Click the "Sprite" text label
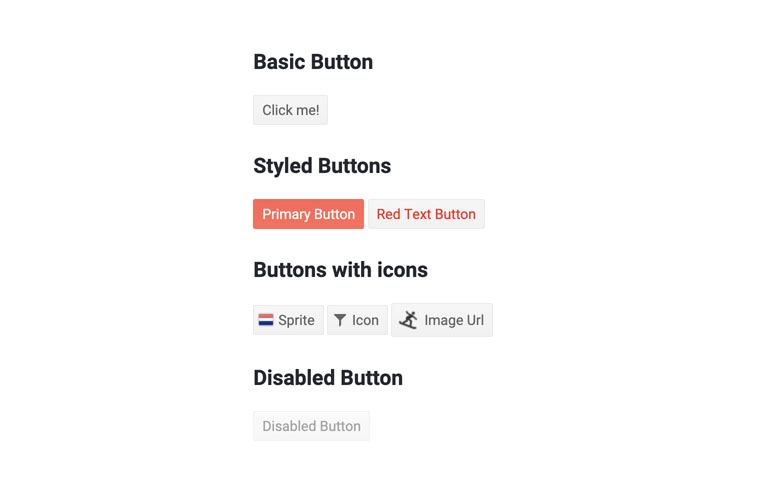770x490 pixels. click(296, 320)
